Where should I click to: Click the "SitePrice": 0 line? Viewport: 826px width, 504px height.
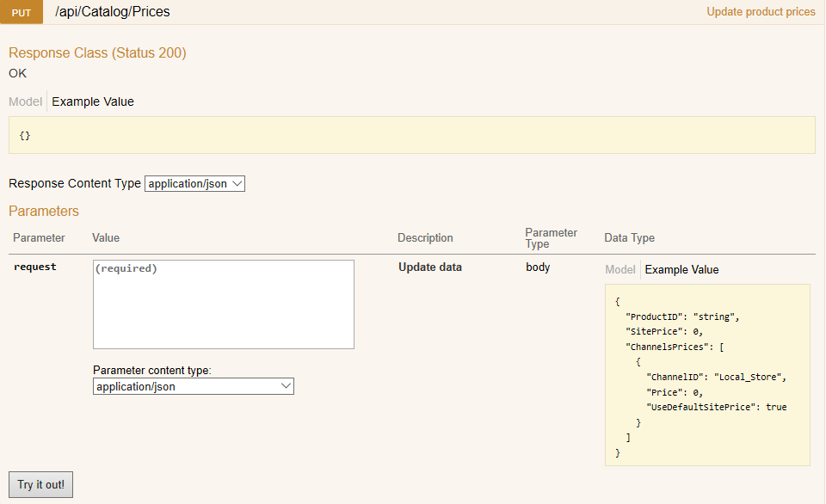(663, 332)
